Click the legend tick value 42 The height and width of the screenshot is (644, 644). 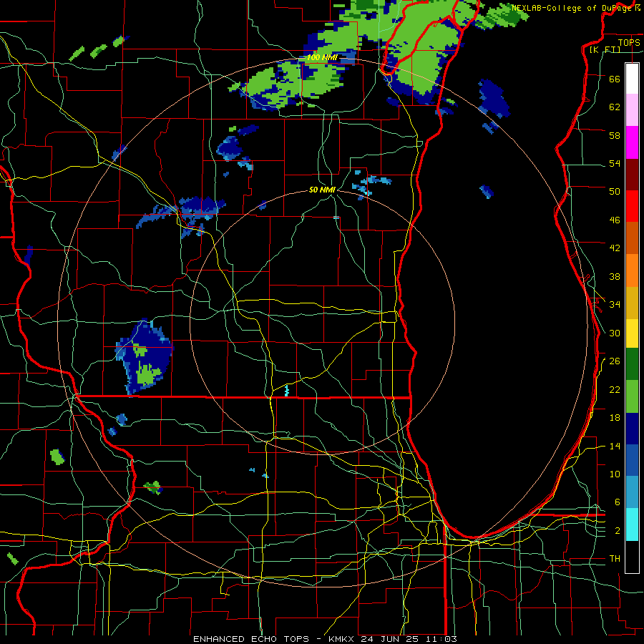(x=615, y=248)
